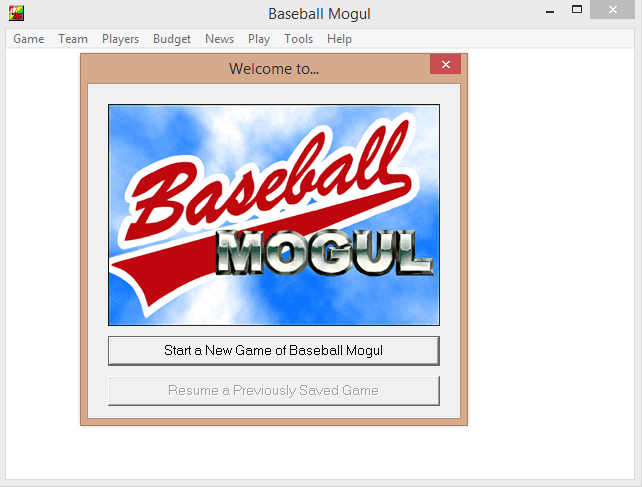Open the Help menu
This screenshot has height=487, width=642.
coord(339,39)
